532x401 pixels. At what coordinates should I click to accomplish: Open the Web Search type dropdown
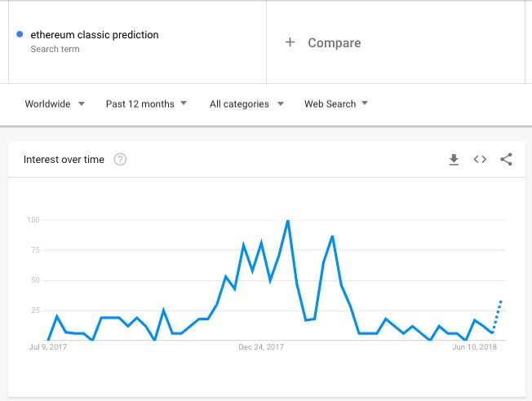point(336,104)
